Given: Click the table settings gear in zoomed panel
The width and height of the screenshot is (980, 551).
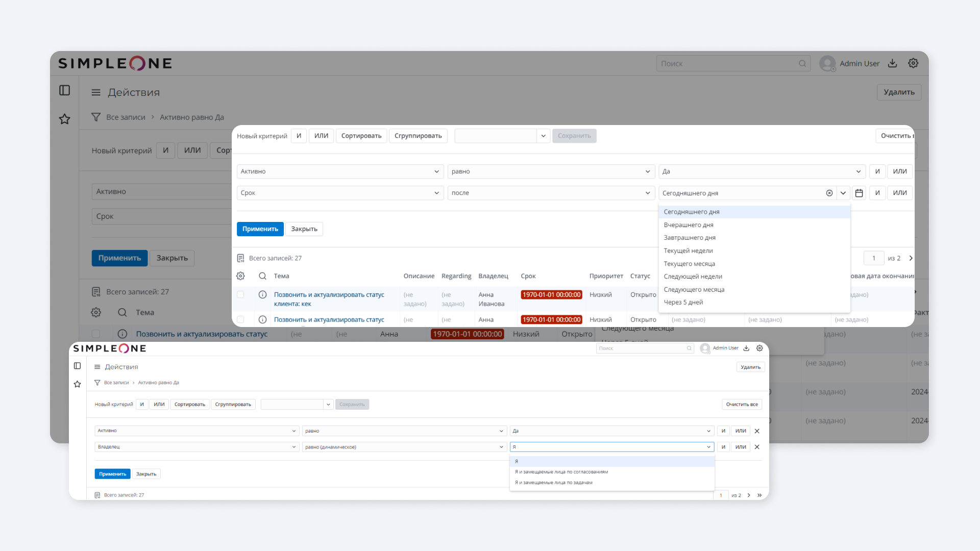Looking at the screenshot, I should click(x=240, y=276).
